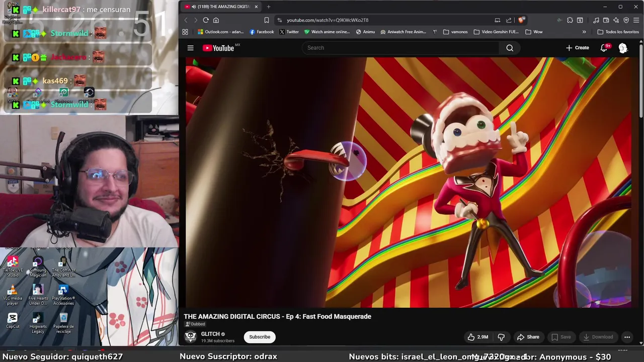Click the video player to pause
This screenshot has height=362, width=644.
tap(409, 182)
